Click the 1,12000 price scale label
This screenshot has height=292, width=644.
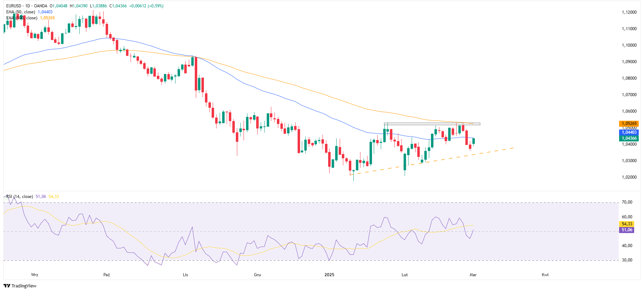coord(629,12)
